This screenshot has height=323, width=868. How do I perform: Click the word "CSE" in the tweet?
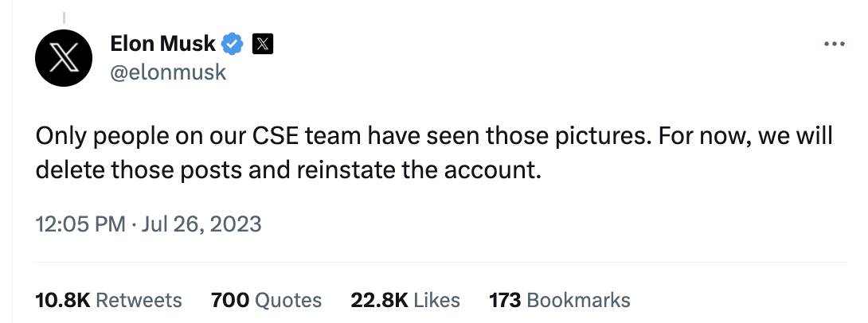276,137
